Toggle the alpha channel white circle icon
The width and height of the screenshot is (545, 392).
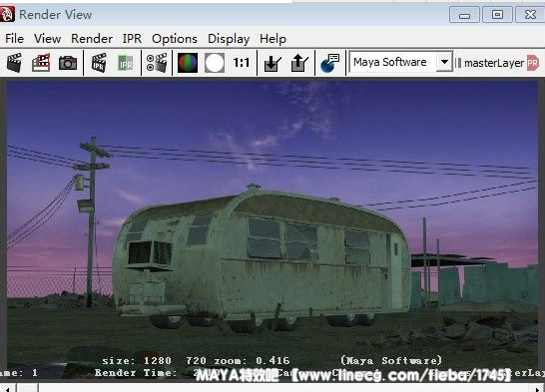pos(215,63)
